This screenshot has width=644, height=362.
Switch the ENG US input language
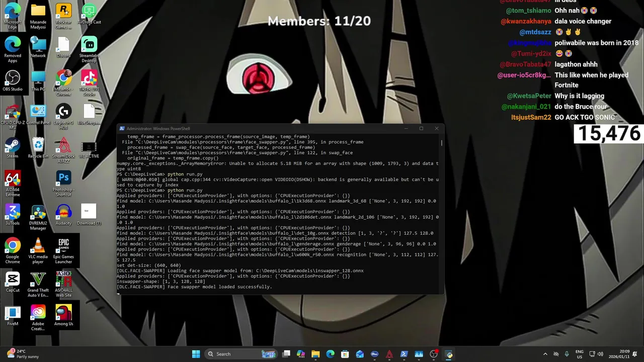pos(580,354)
